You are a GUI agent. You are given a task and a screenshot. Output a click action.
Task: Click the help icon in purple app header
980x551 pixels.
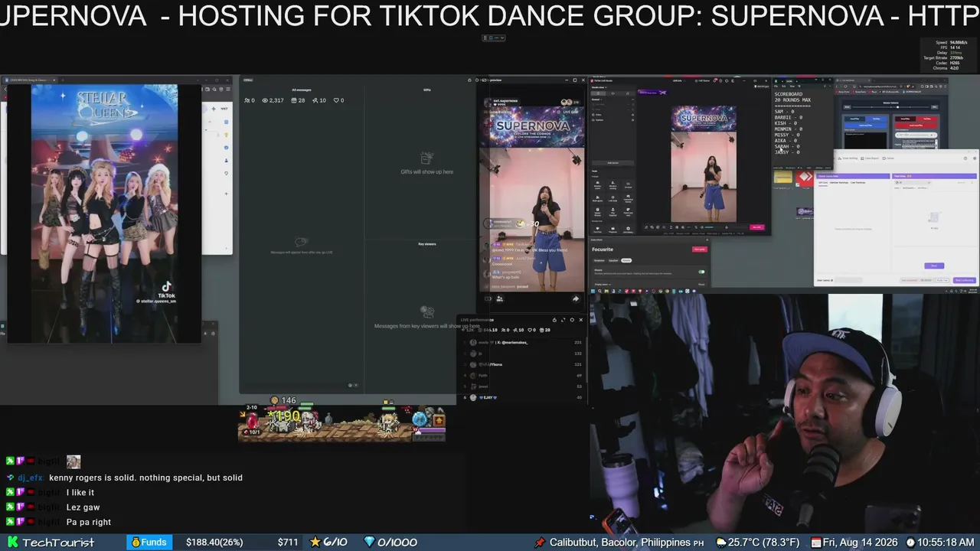click(965, 158)
